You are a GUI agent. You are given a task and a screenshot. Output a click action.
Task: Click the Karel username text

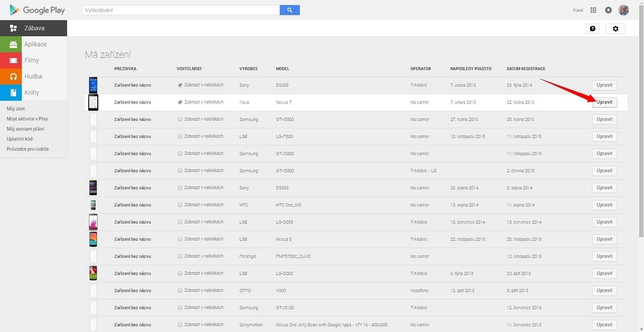pyautogui.click(x=578, y=10)
